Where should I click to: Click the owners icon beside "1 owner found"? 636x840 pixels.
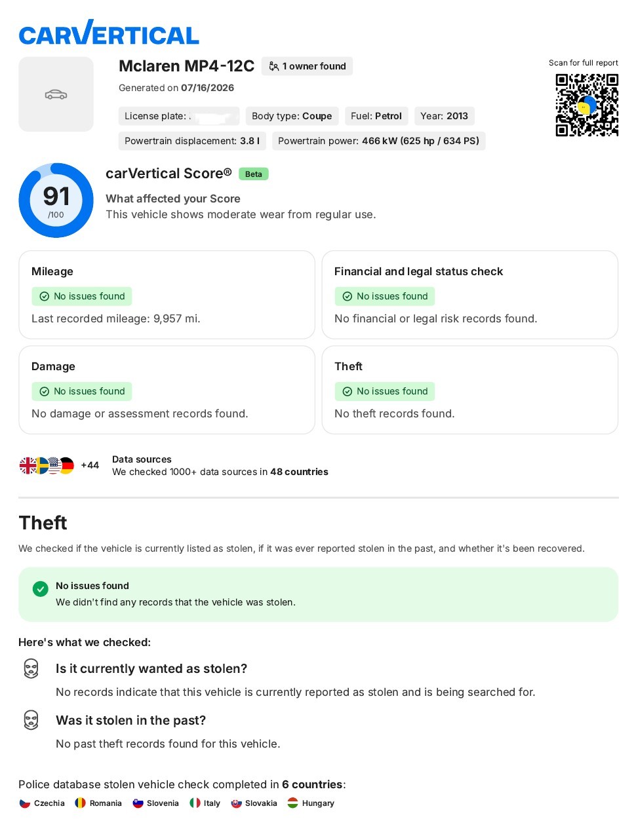(x=274, y=66)
